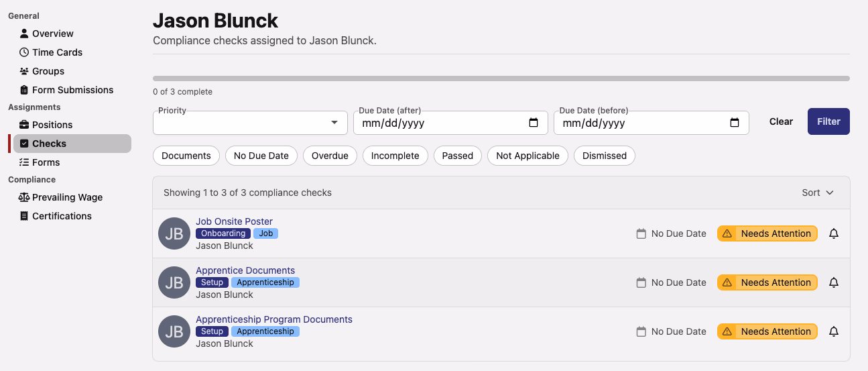
Task: Open the Priority dropdown
Action: pyautogui.click(x=250, y=123)
